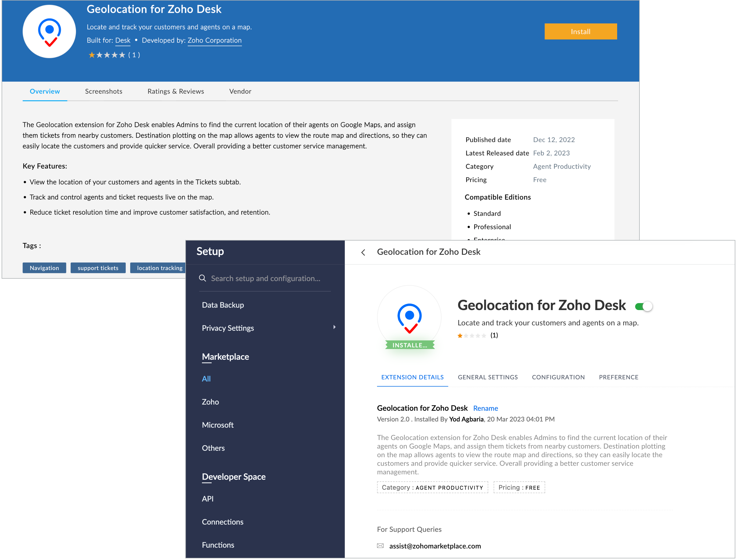Follow the Desk link in Built for
Image resolution: width=738 pixels, height=560 pixels.
coord(123,40)
